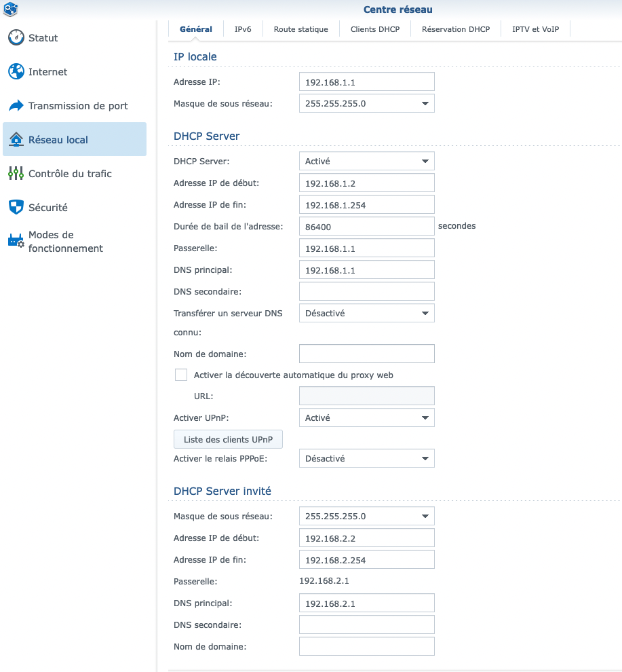
Task: Click the Sécurité shield icon
Action: coord(16,208)
